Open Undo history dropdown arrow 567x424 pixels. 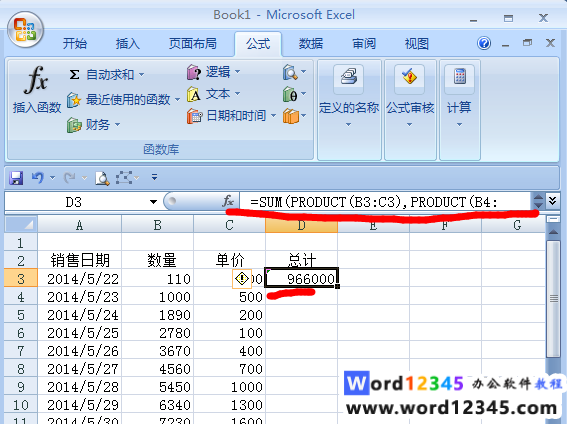pos(52,177)
